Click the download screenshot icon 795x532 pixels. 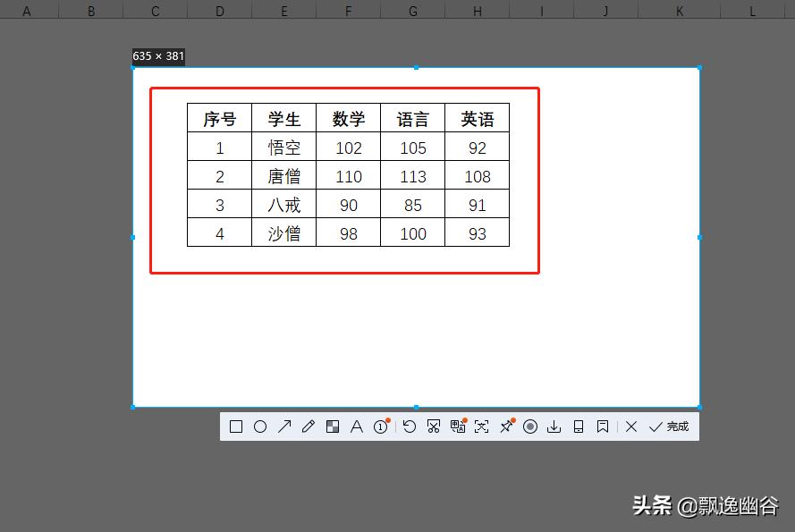(x=554, y=426)
